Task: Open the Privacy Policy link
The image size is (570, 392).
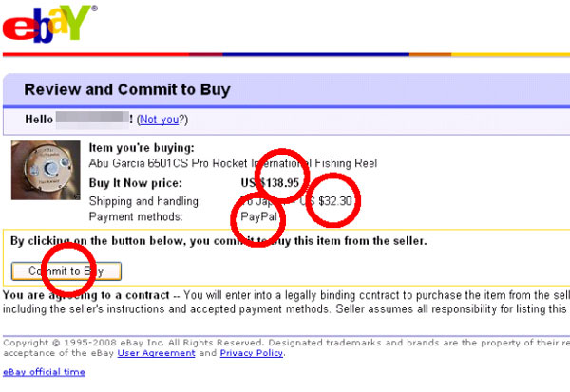Action: click(251, 353)
